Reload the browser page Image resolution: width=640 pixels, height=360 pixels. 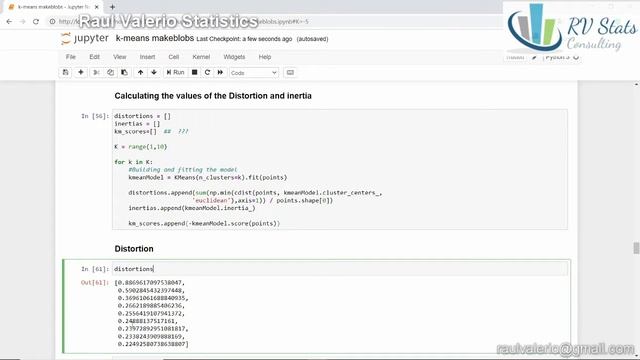(36, 21)
